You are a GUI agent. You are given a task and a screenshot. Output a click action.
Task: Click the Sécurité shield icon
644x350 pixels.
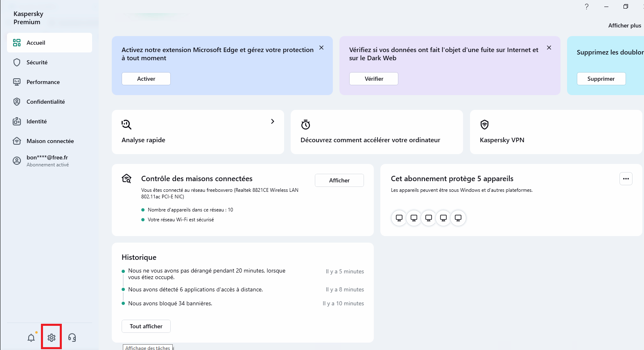(x=17, y=62)
